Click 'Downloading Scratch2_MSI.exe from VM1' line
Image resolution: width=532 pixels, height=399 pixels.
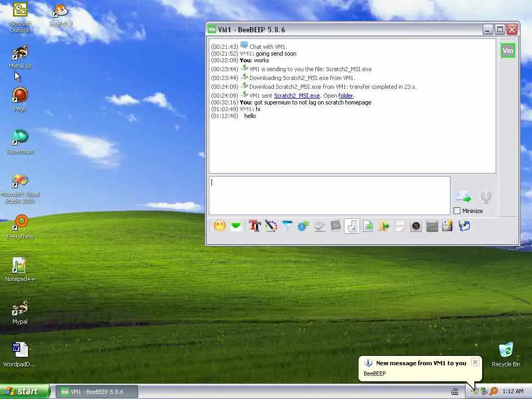283,78
